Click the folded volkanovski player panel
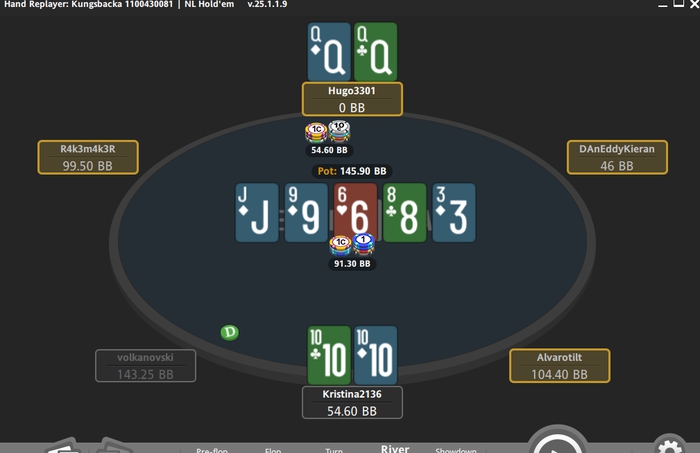Viewport: 700px width, 453px height. [146, 366]
